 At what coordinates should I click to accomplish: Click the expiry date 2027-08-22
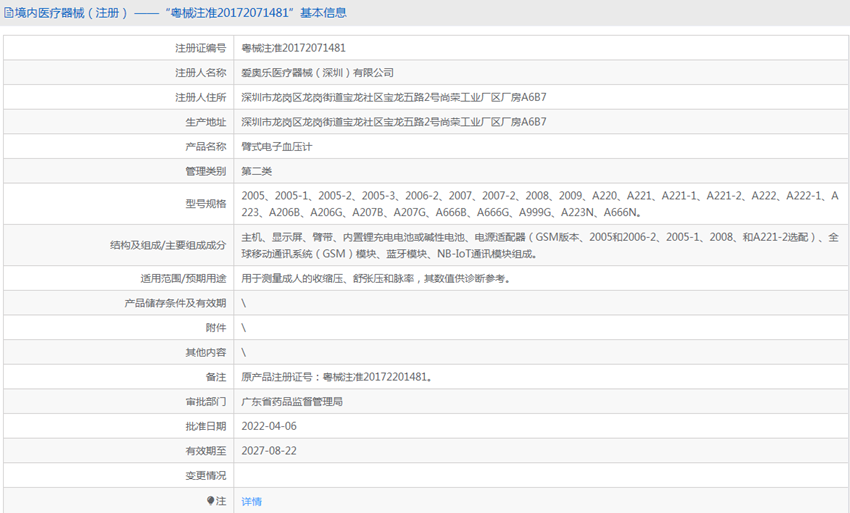(269, 451)
